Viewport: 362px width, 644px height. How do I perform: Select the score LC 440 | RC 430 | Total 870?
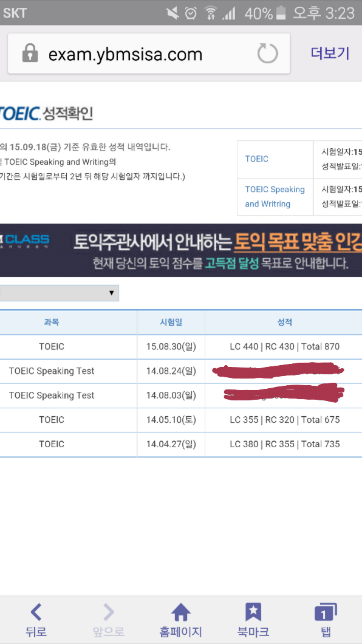pyautogui.click(x=285, y=347)
